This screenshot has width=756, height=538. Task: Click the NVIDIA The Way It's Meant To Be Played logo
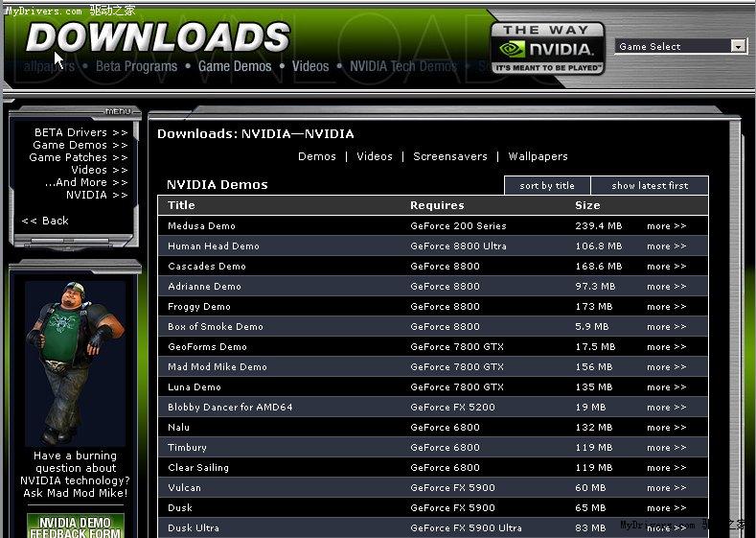pyautogui.click(x=548, y=49)
